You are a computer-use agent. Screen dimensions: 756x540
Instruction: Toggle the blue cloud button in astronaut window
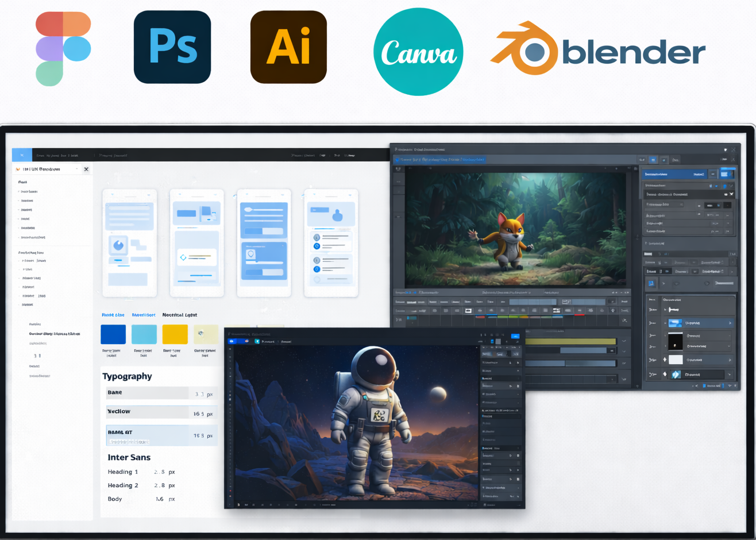pos(232,341)
